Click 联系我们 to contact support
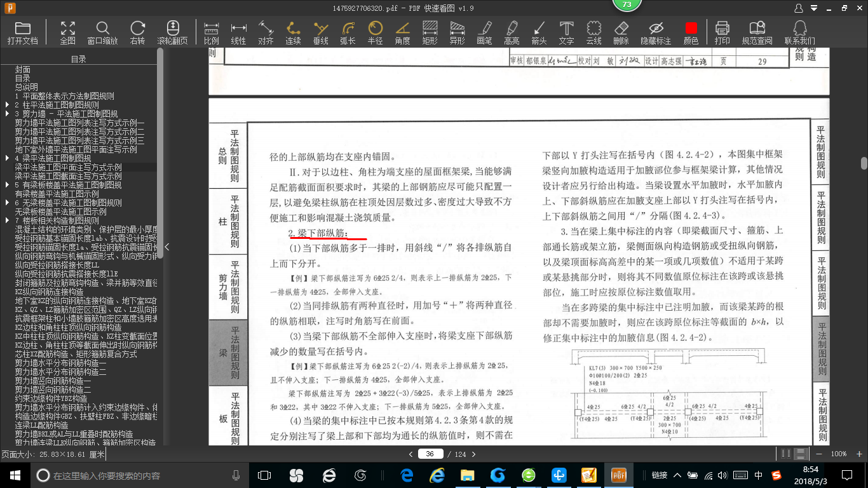 pyautogui.click(x=799, y=30)
